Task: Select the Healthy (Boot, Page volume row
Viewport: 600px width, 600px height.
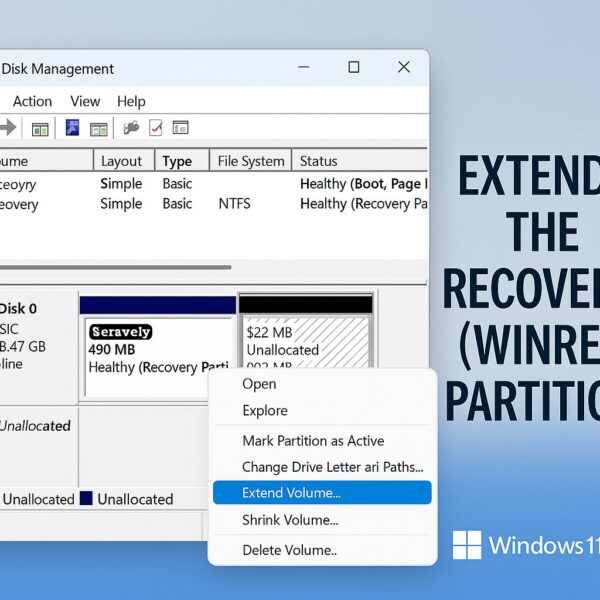Action: pos(214,184)
